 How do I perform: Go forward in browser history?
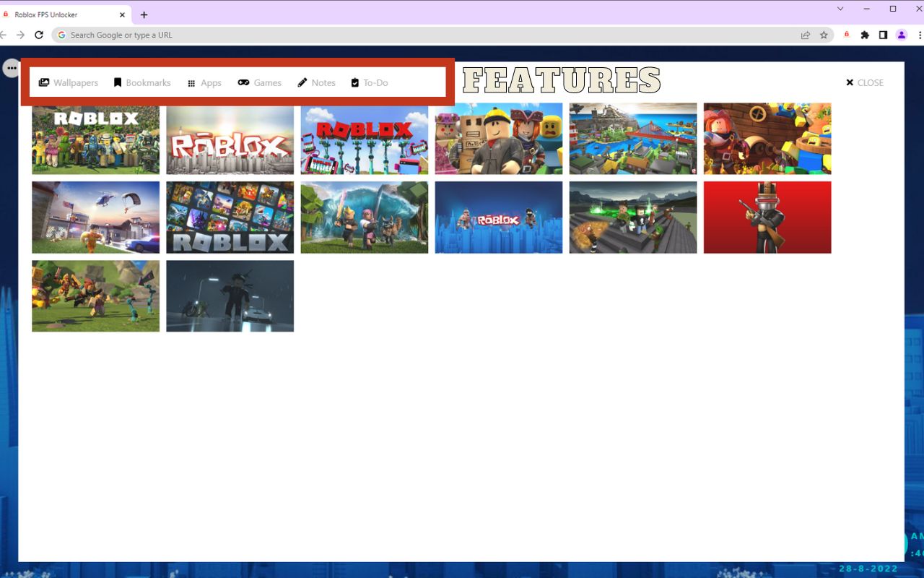20,35
